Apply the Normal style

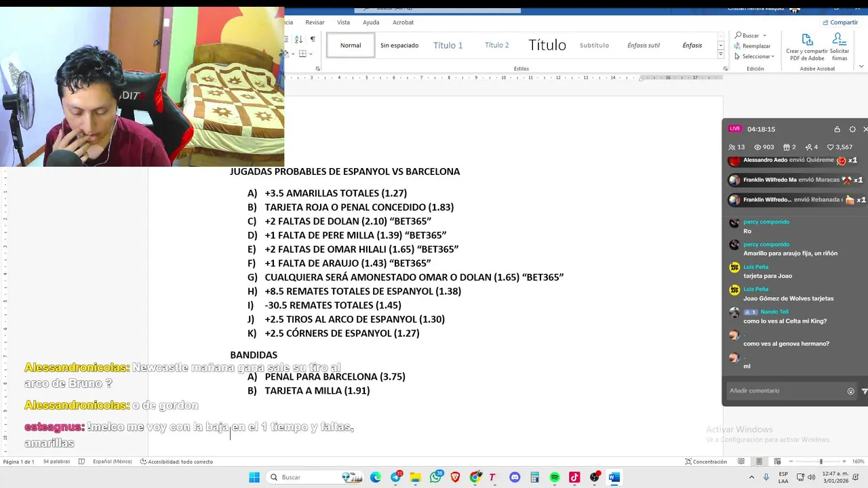point(351,45)
